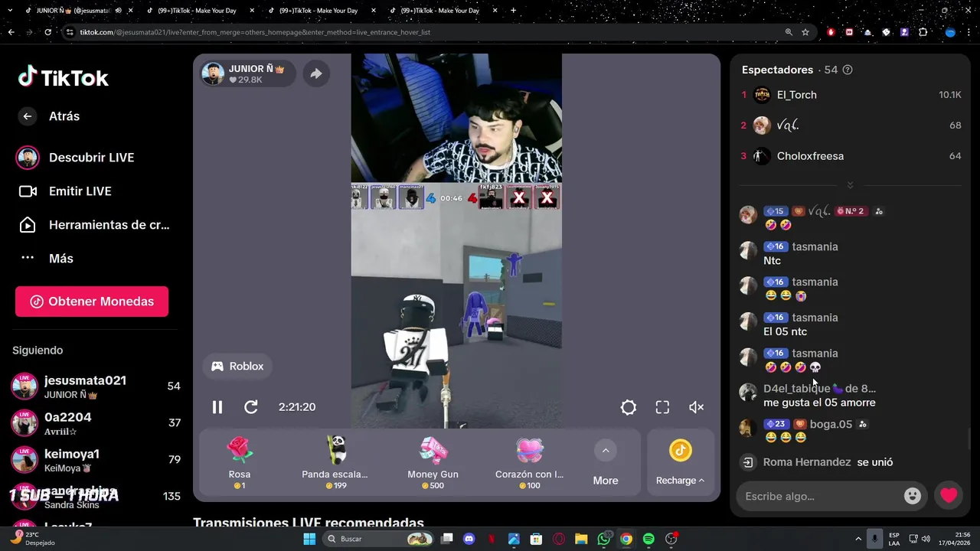
Task: Open Spotify from the taskbar
Action: pos(648,539)
